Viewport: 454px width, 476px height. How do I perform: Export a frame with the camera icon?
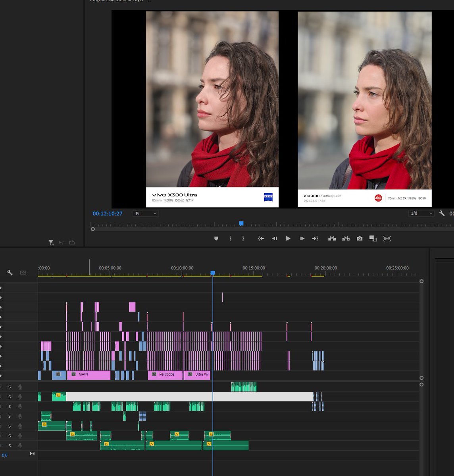click(360, 238)
